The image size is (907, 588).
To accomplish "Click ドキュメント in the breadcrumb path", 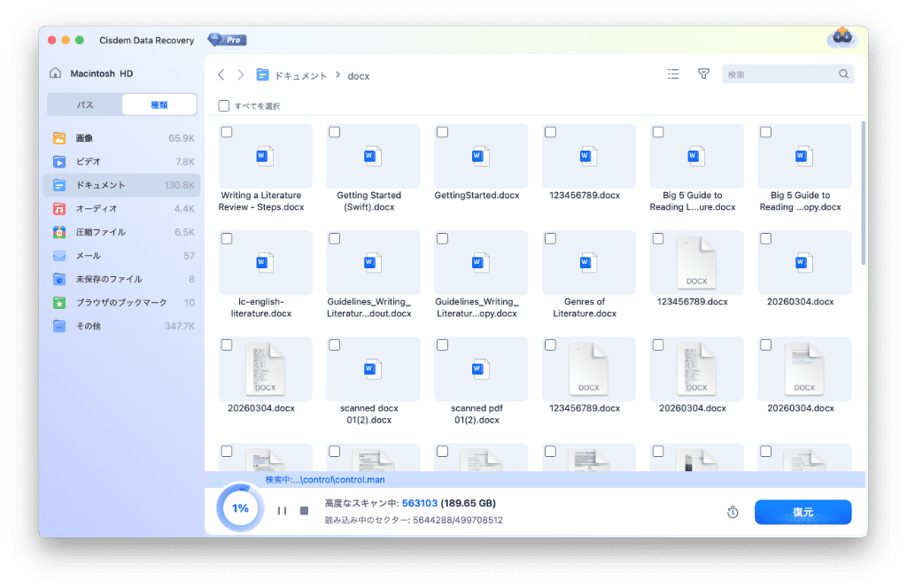I will point(300,76).
